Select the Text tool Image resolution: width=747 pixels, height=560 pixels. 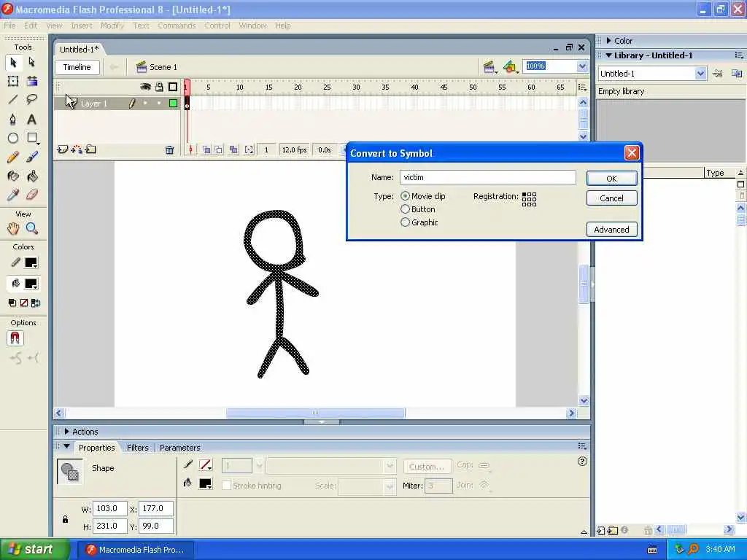32,119
